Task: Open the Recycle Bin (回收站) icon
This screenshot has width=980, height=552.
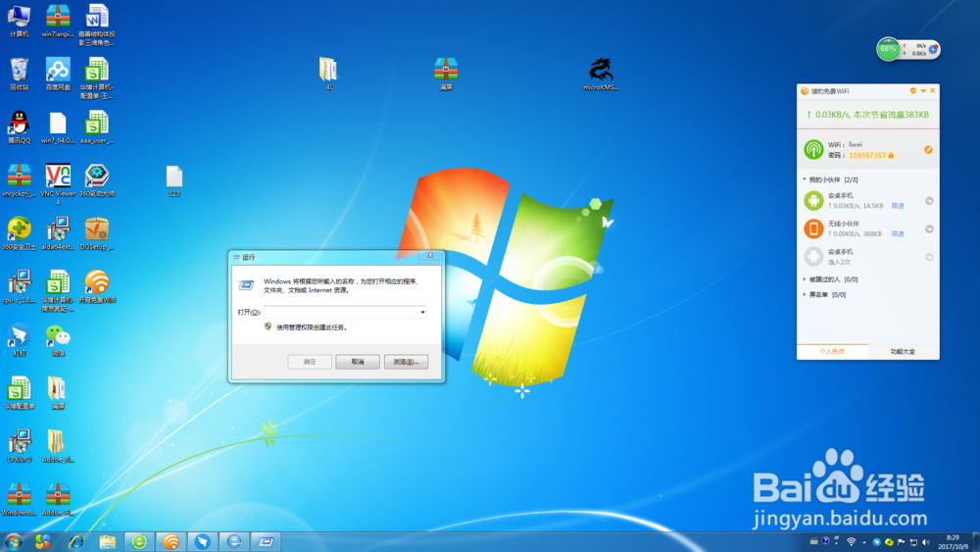Action: point(19,74)
